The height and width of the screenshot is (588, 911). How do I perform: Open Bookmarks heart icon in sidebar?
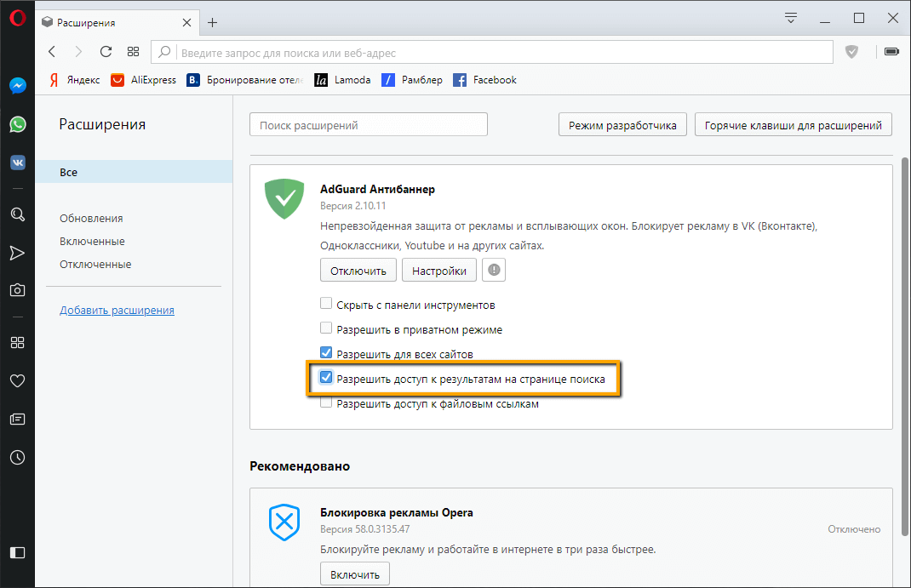click(17, 380)
